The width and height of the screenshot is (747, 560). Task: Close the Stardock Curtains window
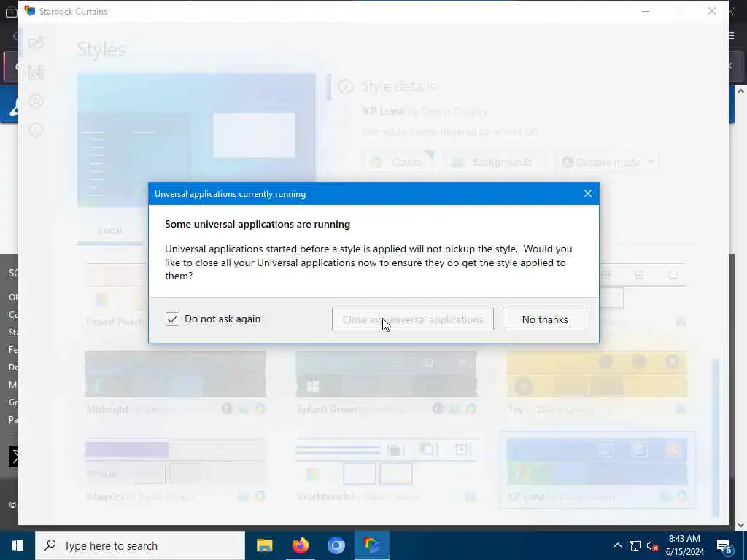pos(712,11)
